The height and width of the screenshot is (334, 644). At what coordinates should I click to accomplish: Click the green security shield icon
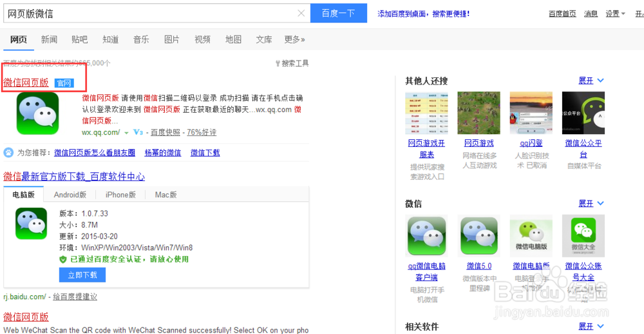click(x=63, y=259)
